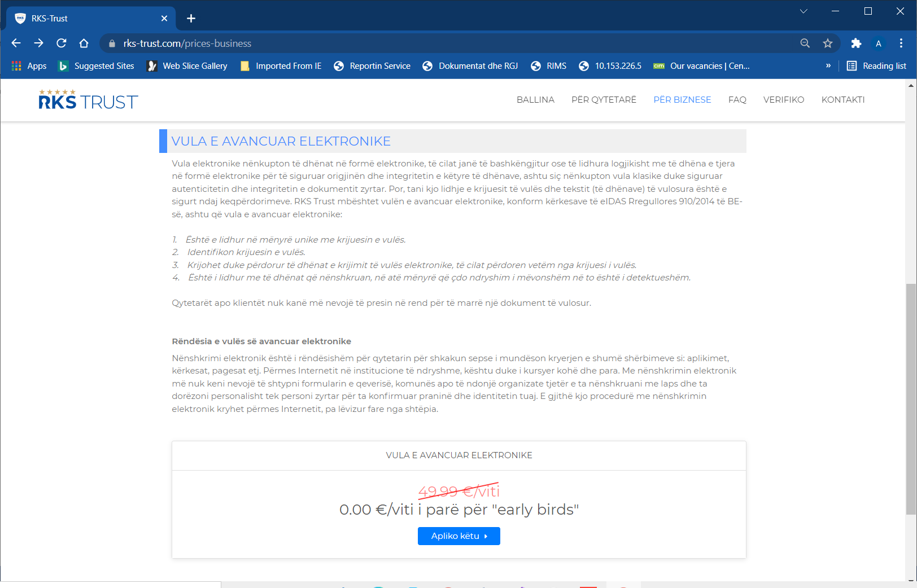
Task: Go forward with the browser forward arrow
Action: point(39,43)
